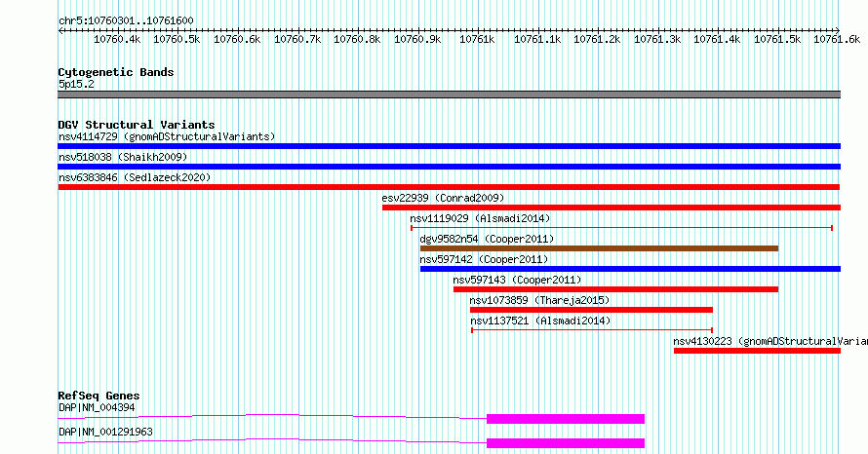This screenshot has height=454, width=868.
Task: Click the nsv597143 (Cooper2011) label
Action: pos(517,280)
